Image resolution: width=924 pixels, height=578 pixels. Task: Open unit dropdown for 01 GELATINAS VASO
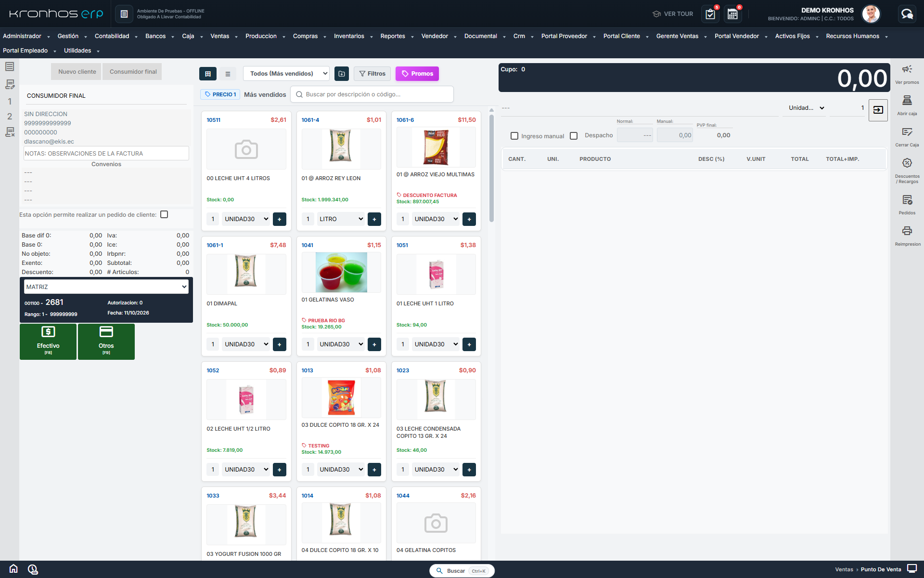pyautogui.click(x=341, y=344)
